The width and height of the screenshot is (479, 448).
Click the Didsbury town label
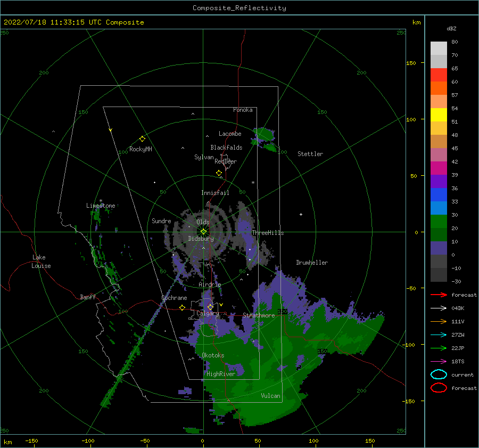pyautogui.click(x=201, y=239)
